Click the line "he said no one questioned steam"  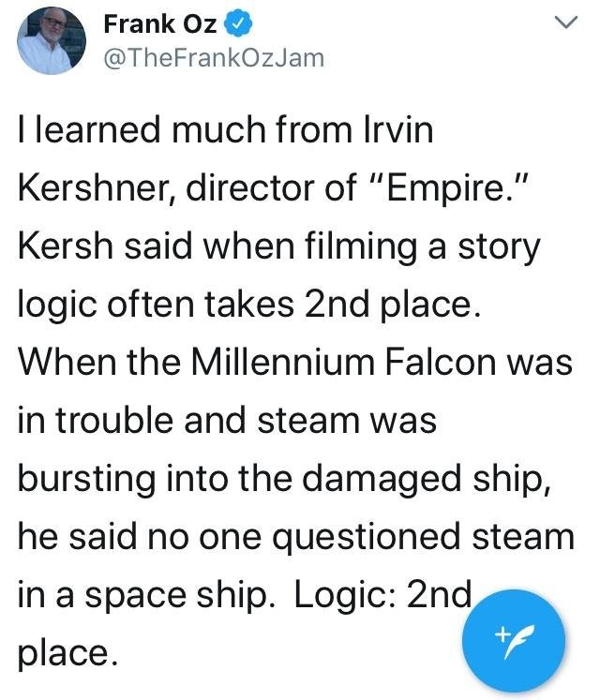[x=296, y=537]
